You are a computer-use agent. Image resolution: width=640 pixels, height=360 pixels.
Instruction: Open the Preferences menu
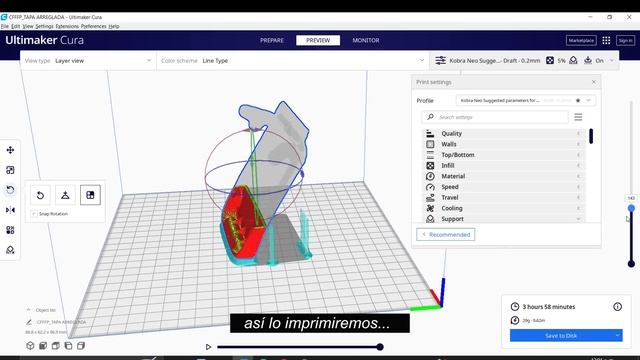pyautogui.click(x=93, y=26)
